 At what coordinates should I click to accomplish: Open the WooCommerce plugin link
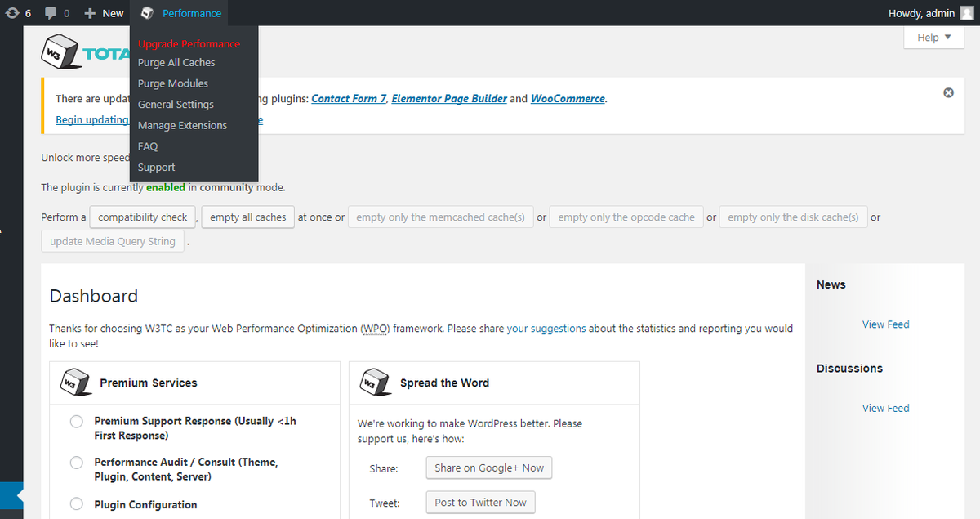point(568,99)
